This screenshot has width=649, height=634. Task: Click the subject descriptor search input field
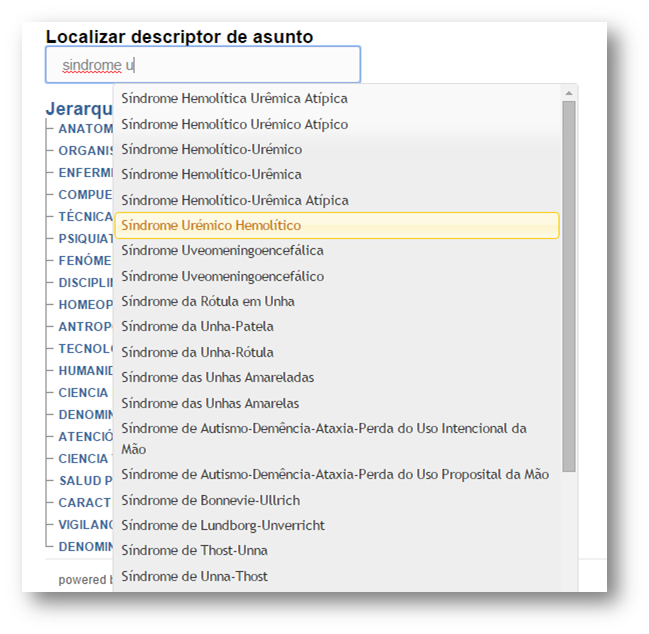click(203, 65)
